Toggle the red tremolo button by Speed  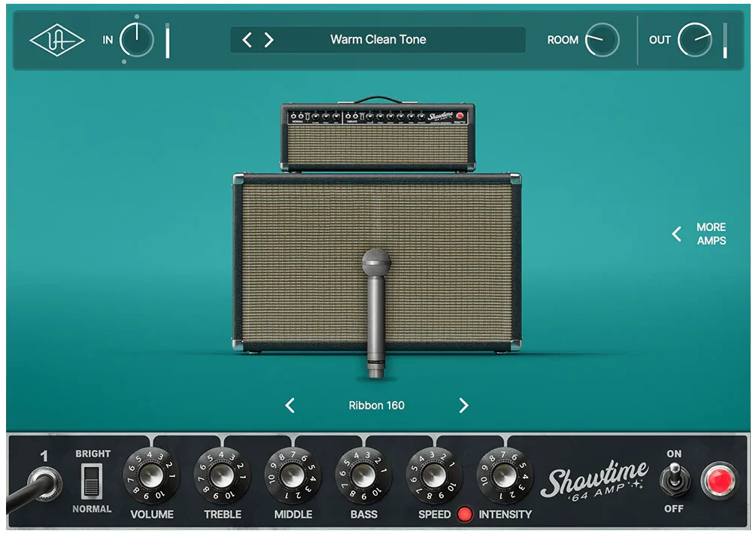tap(465, 514)
